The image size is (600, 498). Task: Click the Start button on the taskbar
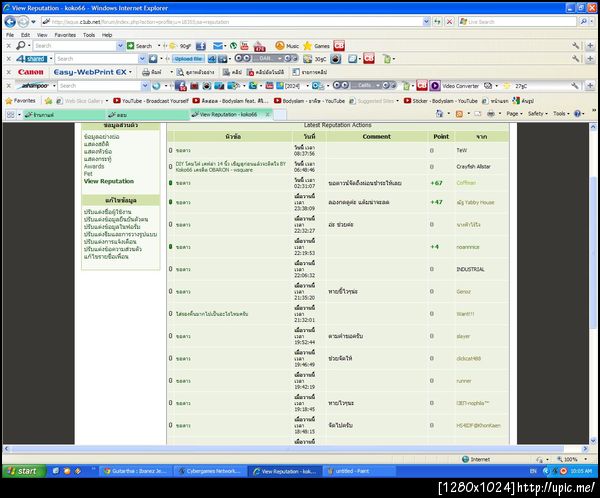pyautogui.click(x=24, y=471)
